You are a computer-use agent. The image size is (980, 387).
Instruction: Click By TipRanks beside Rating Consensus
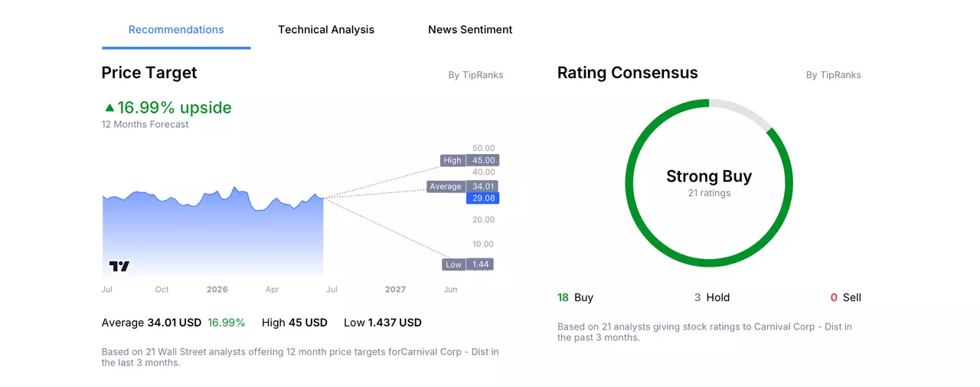[833, 75]
